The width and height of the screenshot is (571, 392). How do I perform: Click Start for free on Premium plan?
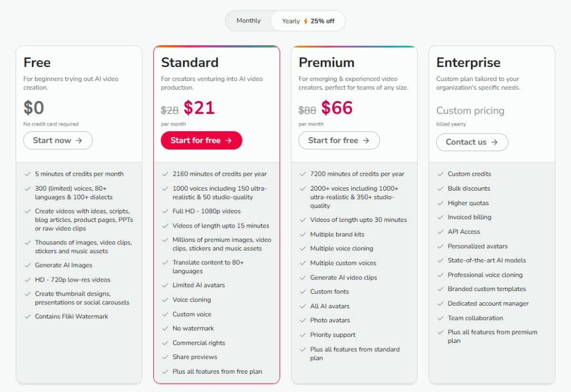point(339,141)
